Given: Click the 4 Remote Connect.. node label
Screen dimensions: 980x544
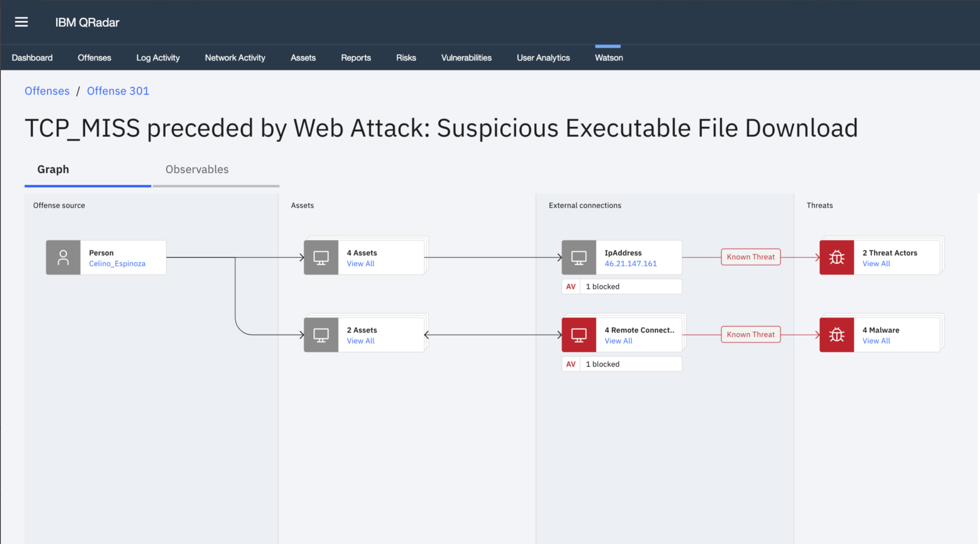Looking at the screenshot, I should (639, 330).
